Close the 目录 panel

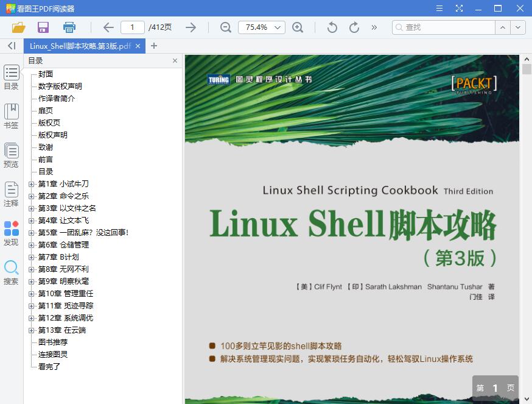click(175, 61)
